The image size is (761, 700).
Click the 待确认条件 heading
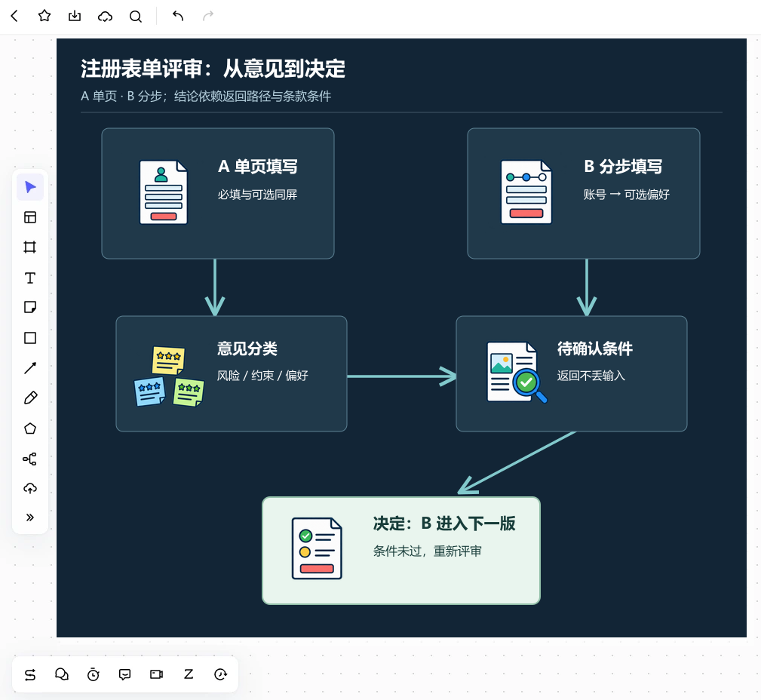click(x=595, y=348)
